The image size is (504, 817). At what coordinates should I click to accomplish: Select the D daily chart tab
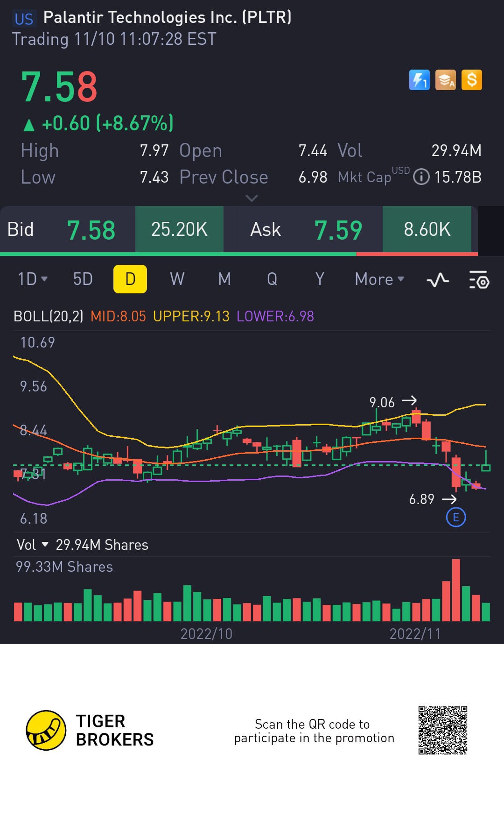tap(130, 279)
